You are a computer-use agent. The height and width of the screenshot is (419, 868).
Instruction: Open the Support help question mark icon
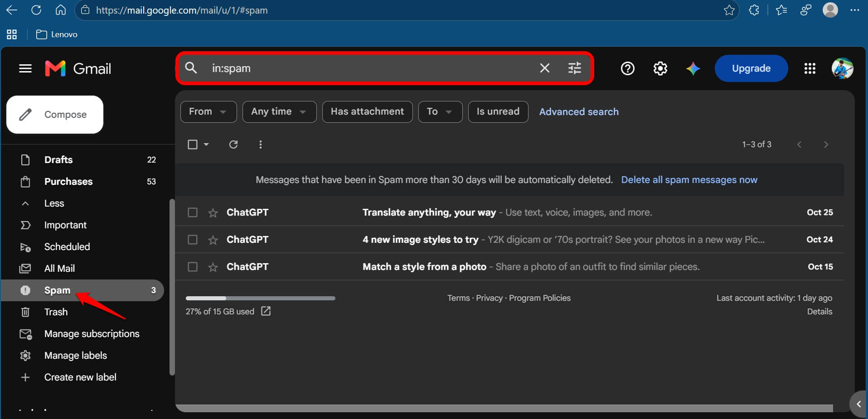coord(628,68)
